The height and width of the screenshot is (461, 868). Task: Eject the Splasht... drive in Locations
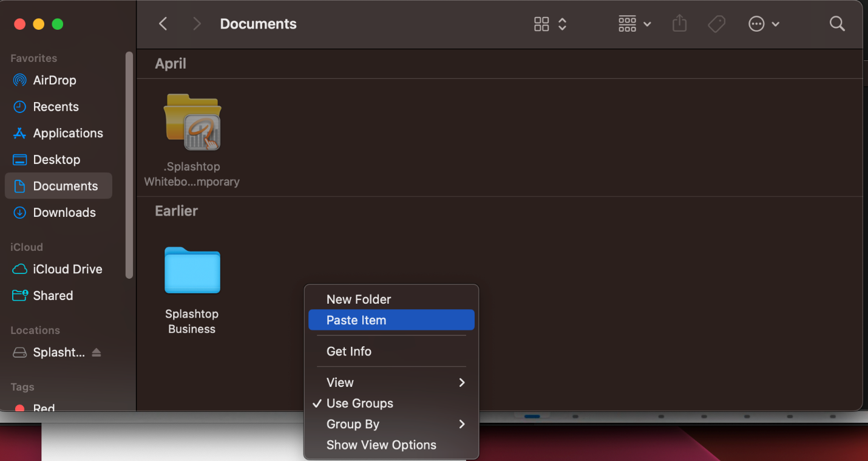97,352
